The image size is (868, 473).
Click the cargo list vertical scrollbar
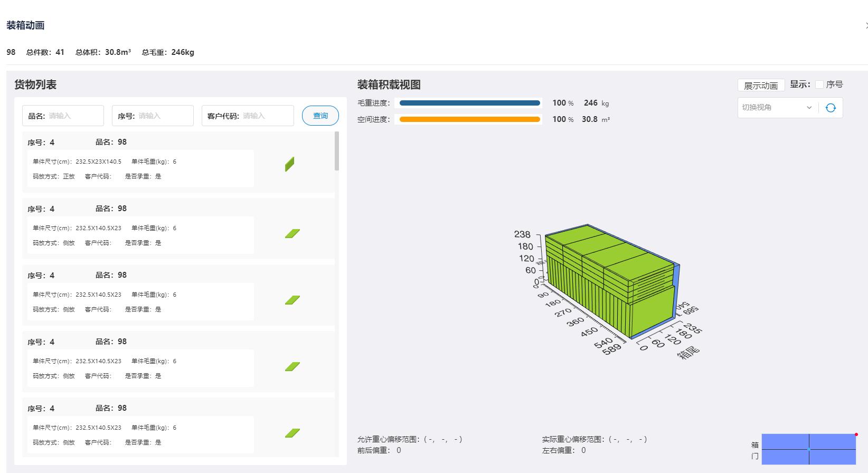click(337, 151)
